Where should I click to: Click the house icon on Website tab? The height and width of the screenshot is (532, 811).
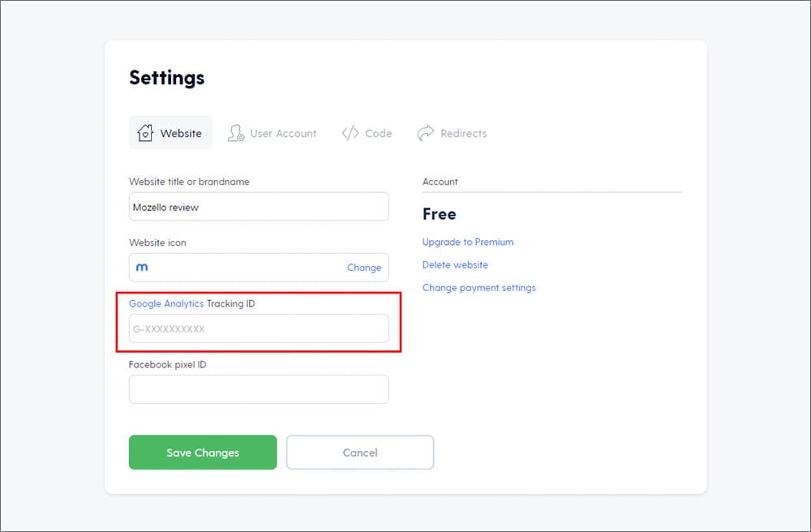145,133
